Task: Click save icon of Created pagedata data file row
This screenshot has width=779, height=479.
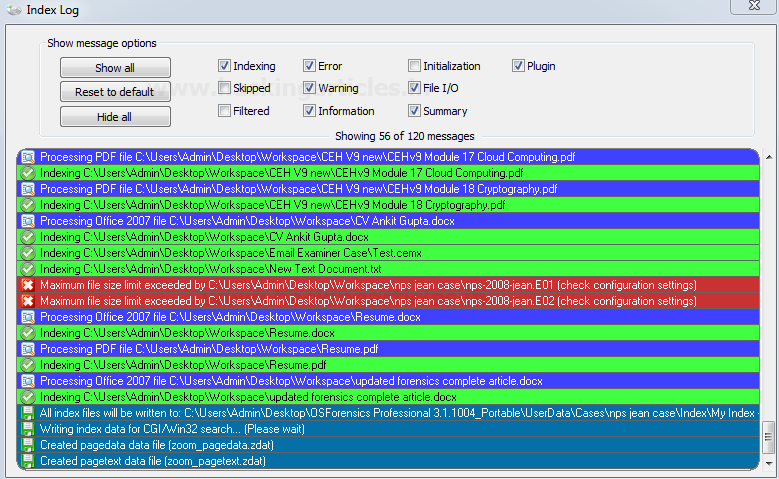Action: coord(28,445)
